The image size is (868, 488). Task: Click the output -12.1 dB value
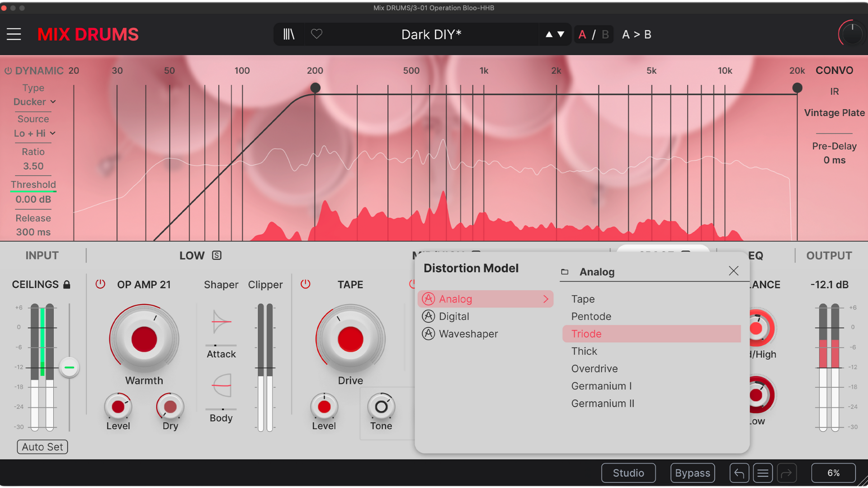(x=830, y=285)
